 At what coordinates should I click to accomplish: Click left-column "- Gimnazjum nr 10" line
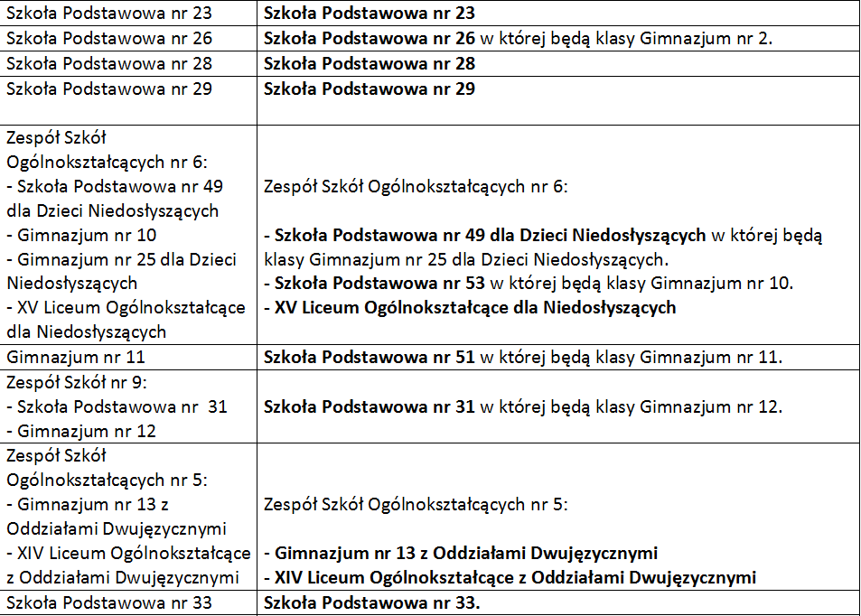pos(81,235)
